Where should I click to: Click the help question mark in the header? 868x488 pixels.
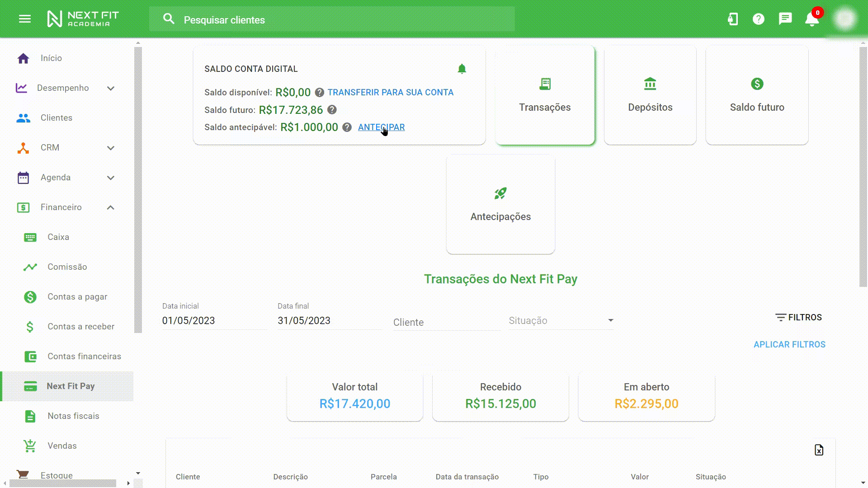coord(758,19)
